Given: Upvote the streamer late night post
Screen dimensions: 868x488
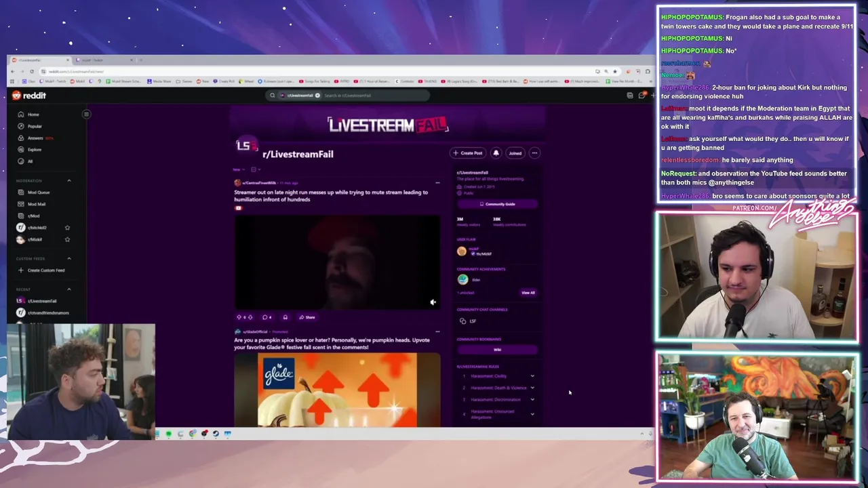Looking at the screenshot, I should click(239, 317).
